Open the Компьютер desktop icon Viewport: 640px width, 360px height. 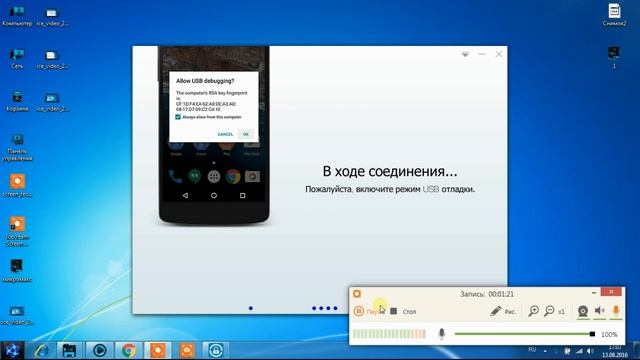click(x=17, y=16)
